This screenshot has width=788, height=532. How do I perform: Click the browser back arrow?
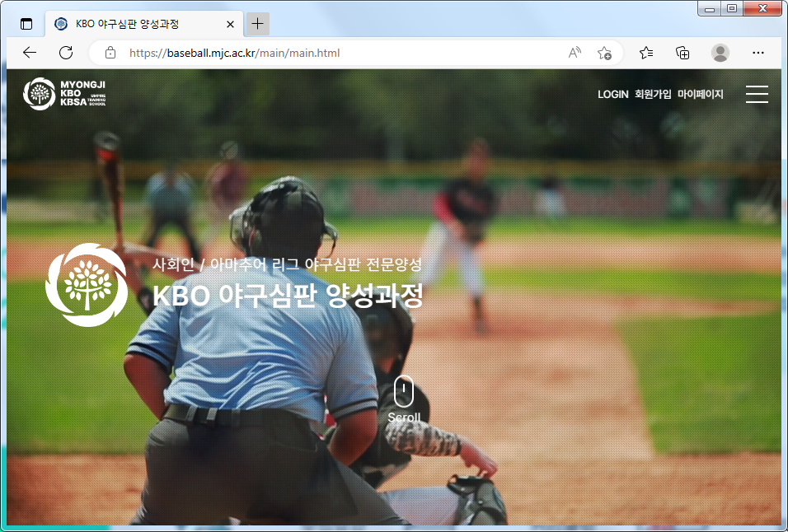30,53
